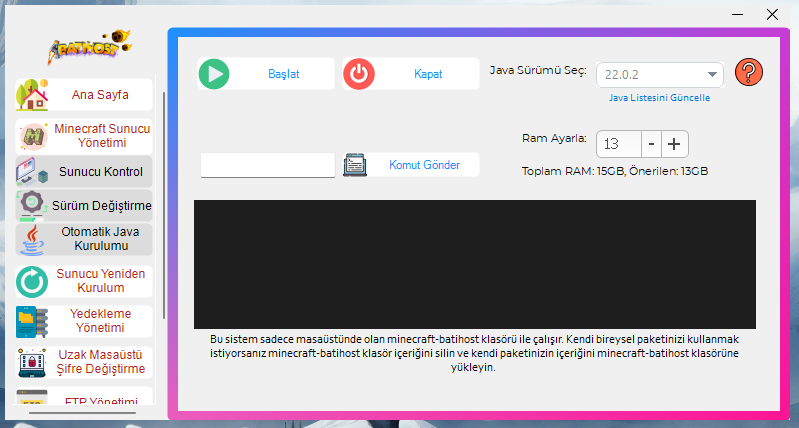Open the Java Sürümü Seç dropdown
This screenshot has height=428, width=799.
tap(659, 75)
